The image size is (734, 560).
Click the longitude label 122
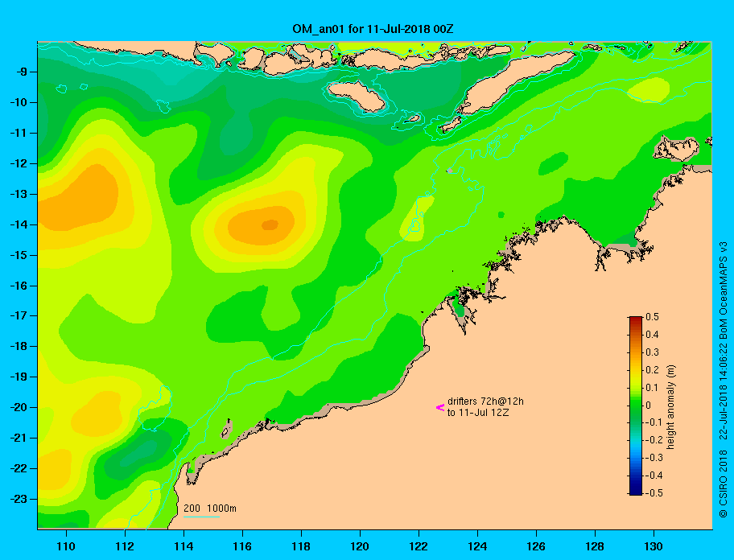point(419,546)
